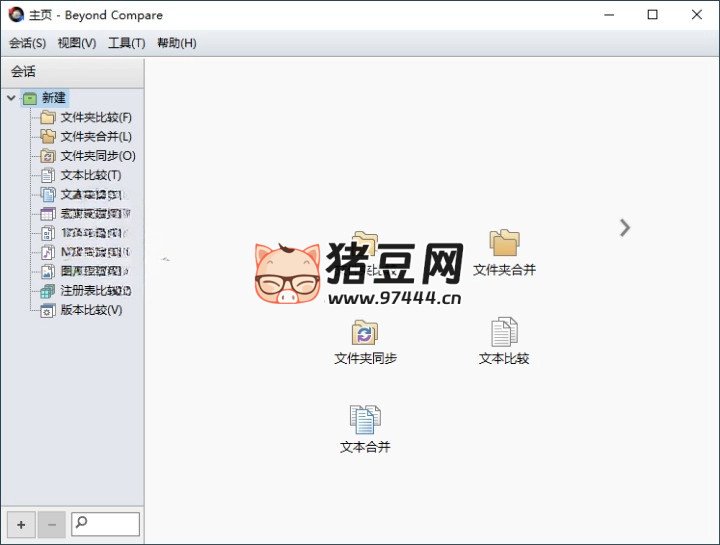Launch 文本比较 from the home view

click(x=504, y=341)
